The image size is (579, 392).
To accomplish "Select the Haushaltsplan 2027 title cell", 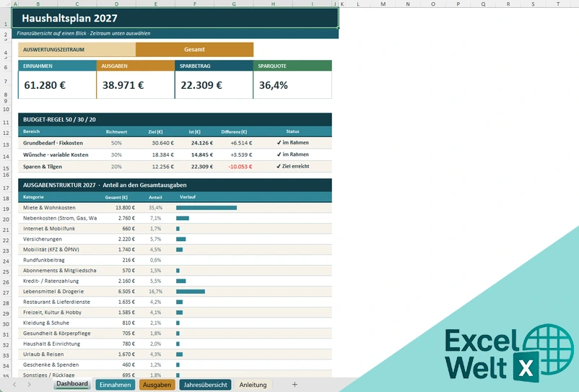I will (175, 18).
